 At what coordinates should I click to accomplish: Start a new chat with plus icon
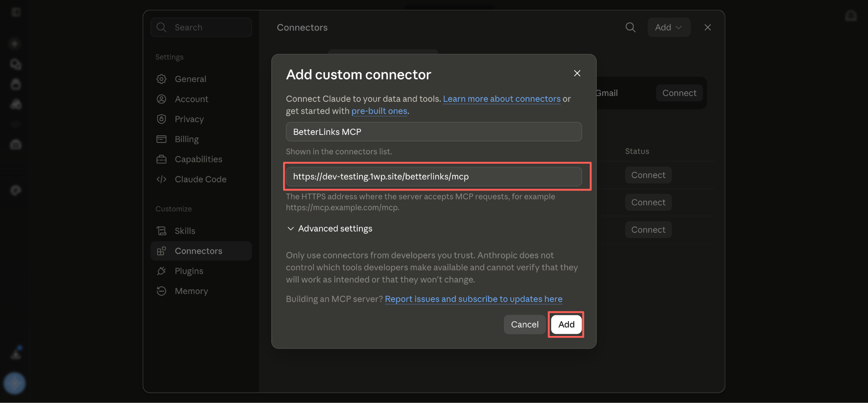coord(15,44)
